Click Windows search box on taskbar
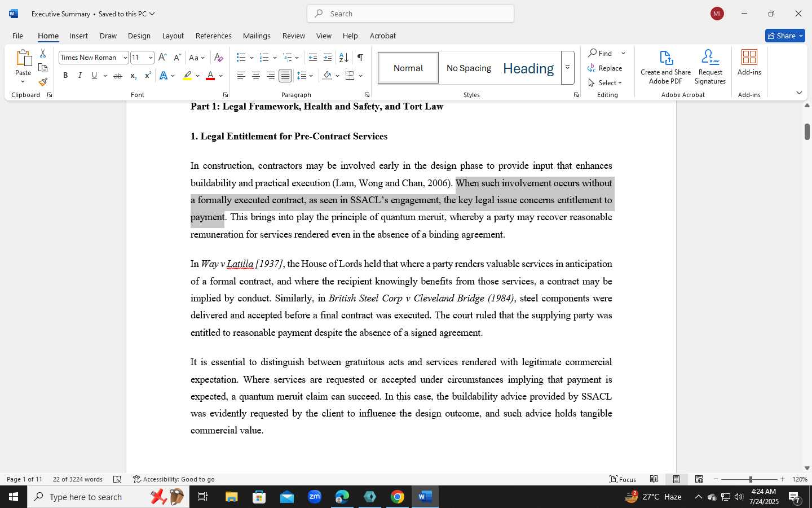Screen dimensions: 812x508 (108, 497)
